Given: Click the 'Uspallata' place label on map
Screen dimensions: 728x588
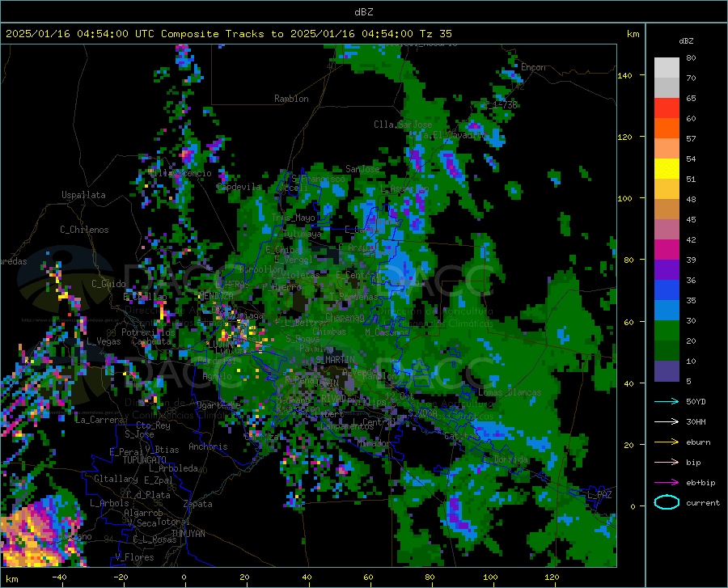Looking at the screenshot, I should pos(83,195).
